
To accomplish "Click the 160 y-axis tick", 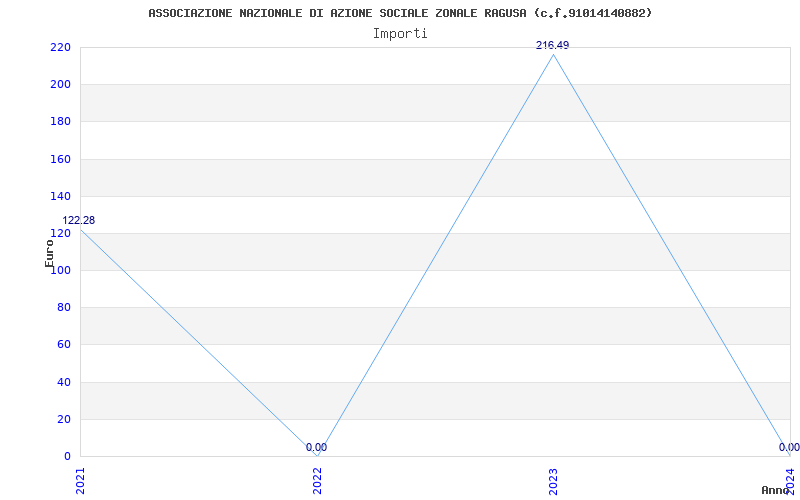I will [x=60, y=159].
